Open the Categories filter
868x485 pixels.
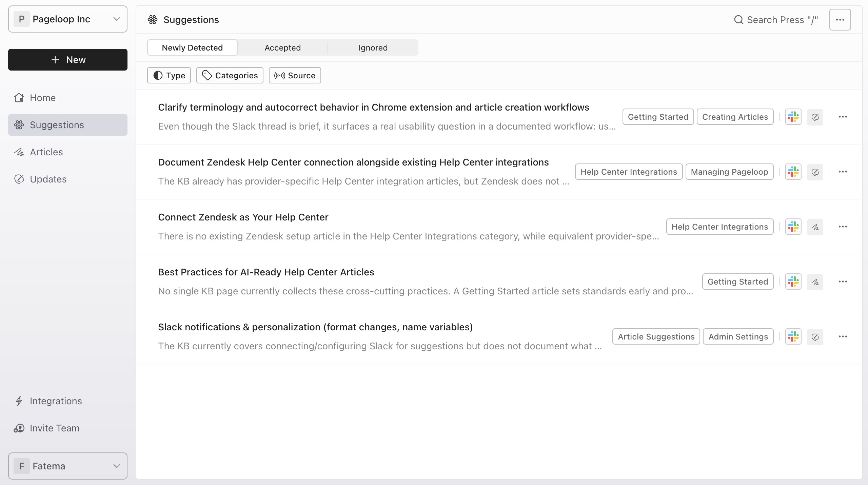(230, 75)
